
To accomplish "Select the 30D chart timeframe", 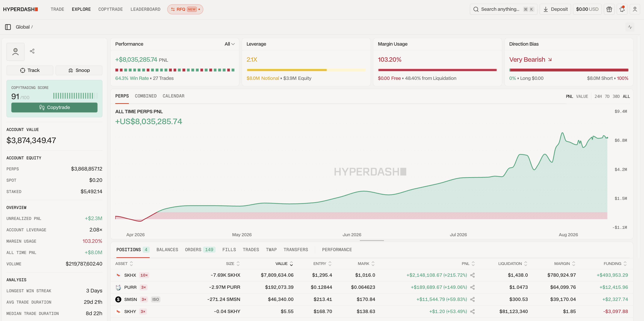I will [616, 96].
